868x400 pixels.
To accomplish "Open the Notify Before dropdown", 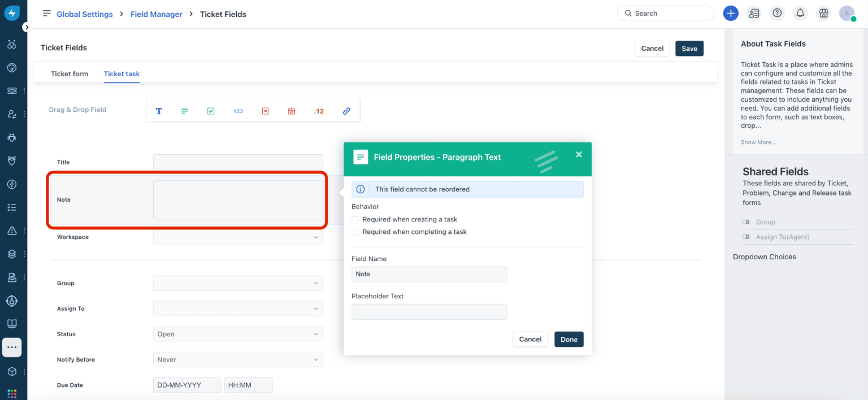I will pos(237,359).
